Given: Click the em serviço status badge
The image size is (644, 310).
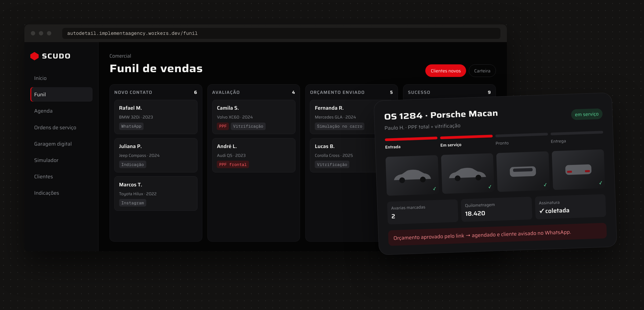Looking at the screenshot, I should pos(587,114).
